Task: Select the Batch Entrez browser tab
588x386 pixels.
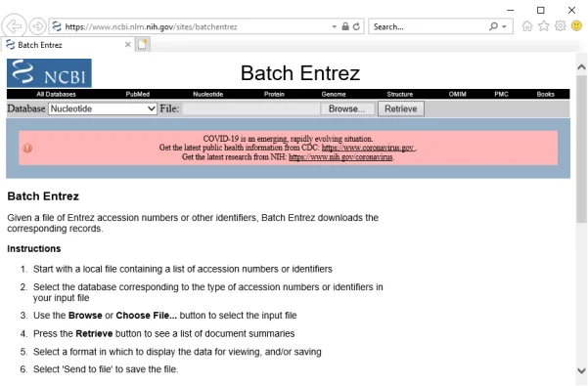Action: 67,45
